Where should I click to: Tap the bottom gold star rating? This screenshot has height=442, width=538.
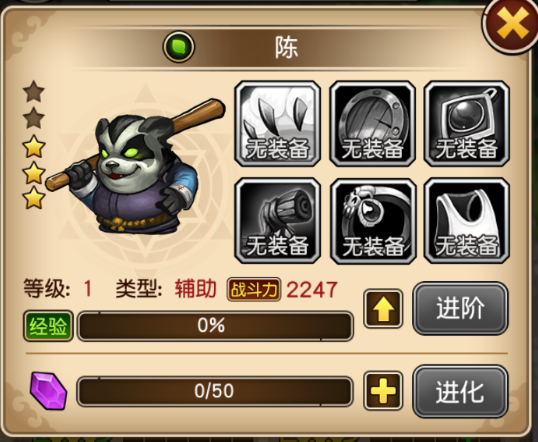point(34,198)
